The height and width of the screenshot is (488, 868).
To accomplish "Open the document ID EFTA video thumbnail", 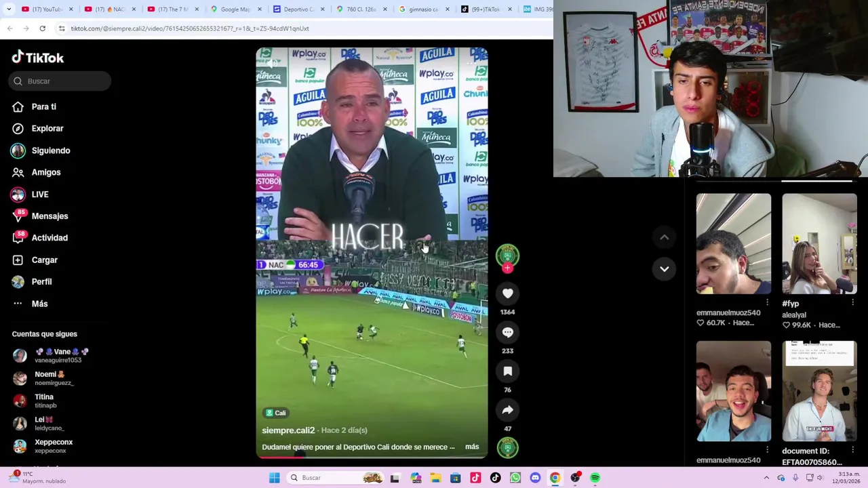I will tap(819, 391).
